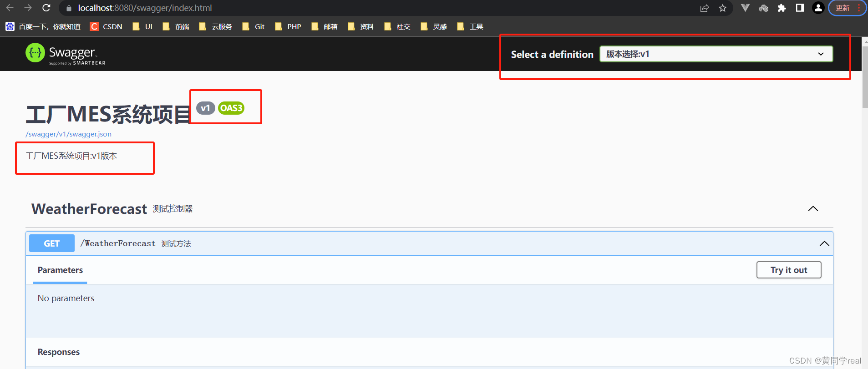This screenshot has height=369, width=868.
Task: Open the Select a definition dropdown
Action: 716,54
